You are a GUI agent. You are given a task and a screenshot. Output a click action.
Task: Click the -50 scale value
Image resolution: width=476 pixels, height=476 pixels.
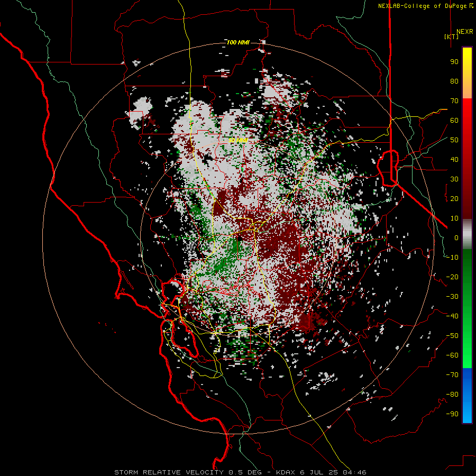(x=452, y=336)
